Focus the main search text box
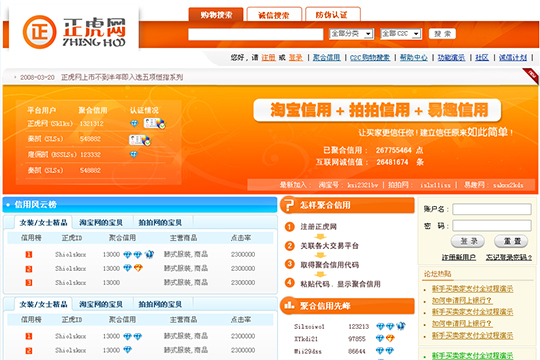The image size is (540, 360). pos(256,34)
